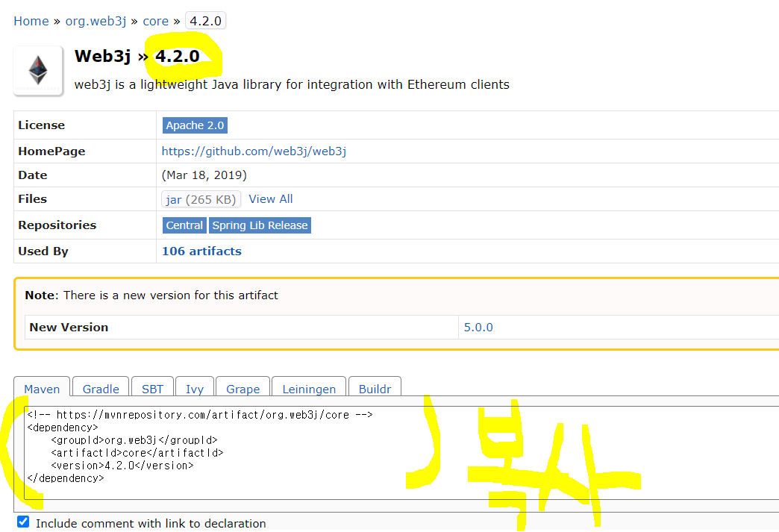Click the Web3j Ethereum logo image
This screenshot has width=779, height=532.
tap(38, 71)
